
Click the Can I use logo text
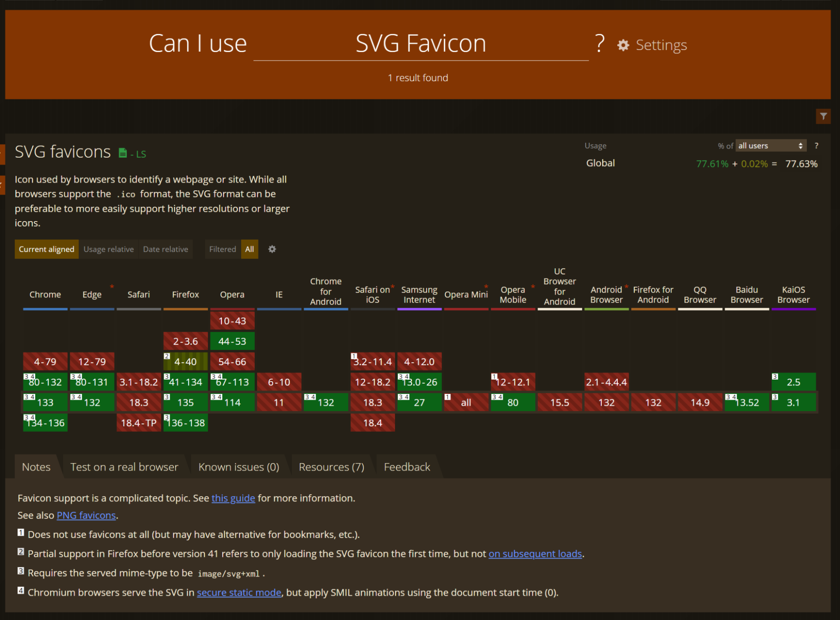[197, 43]
